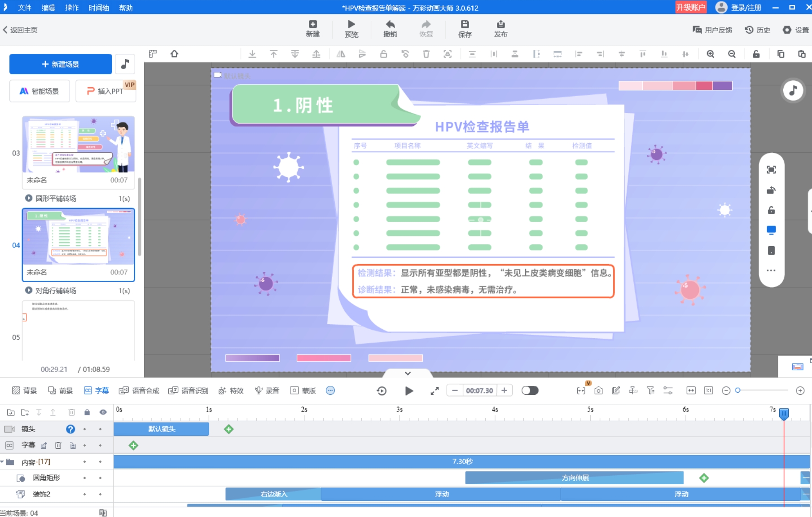Toggle the eye visibility icon in the timeline header
The height and width of the screenshot is (517, 812).
coord(103,412)
